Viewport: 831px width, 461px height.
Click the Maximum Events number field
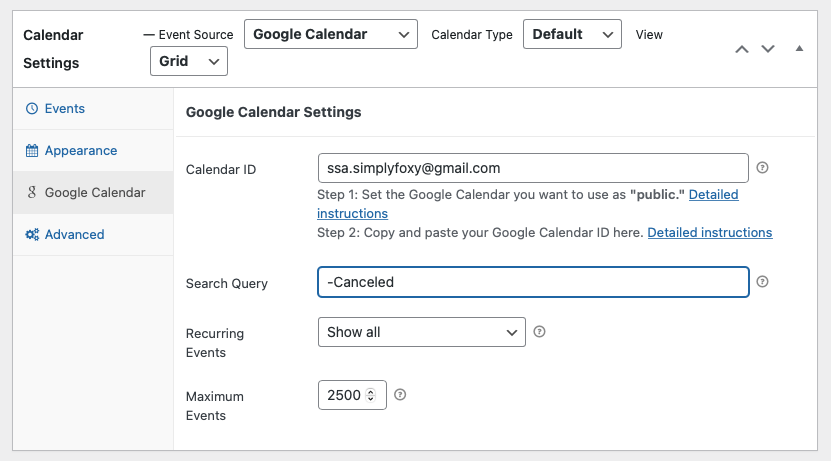coord(352,395)
